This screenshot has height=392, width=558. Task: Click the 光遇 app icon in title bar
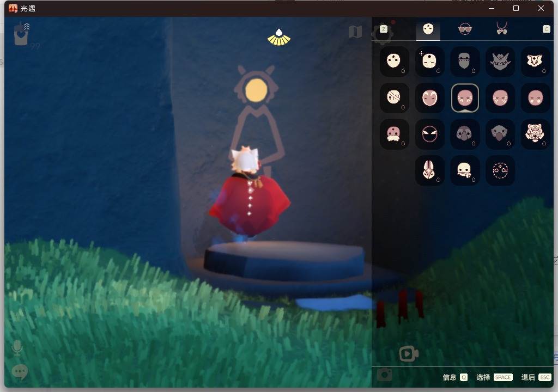[13, 8]
